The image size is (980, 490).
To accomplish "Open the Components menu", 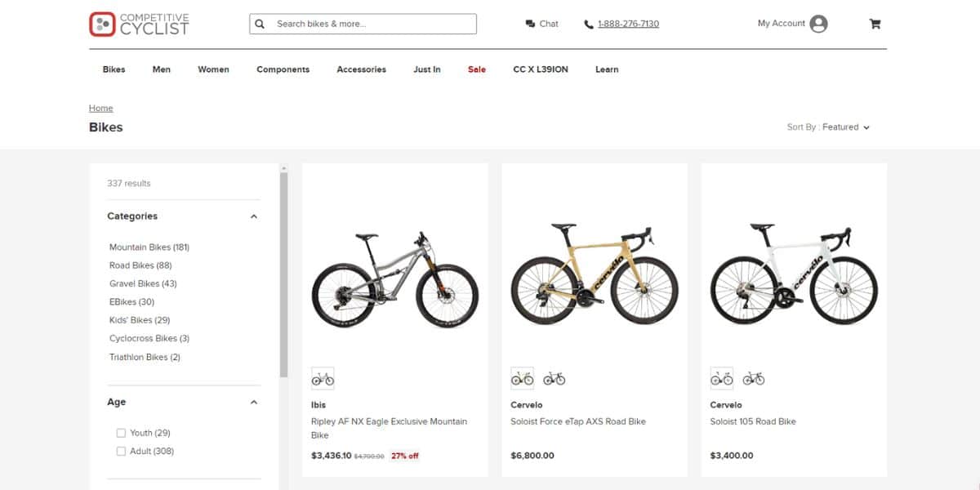I will coord(283,69).
